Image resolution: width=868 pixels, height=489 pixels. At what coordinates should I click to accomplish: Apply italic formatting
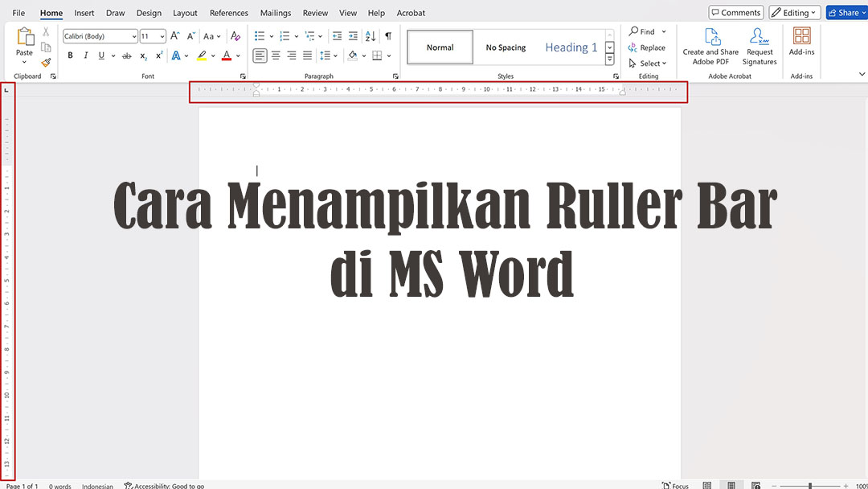pyautogui.click(x=86, y=55)
